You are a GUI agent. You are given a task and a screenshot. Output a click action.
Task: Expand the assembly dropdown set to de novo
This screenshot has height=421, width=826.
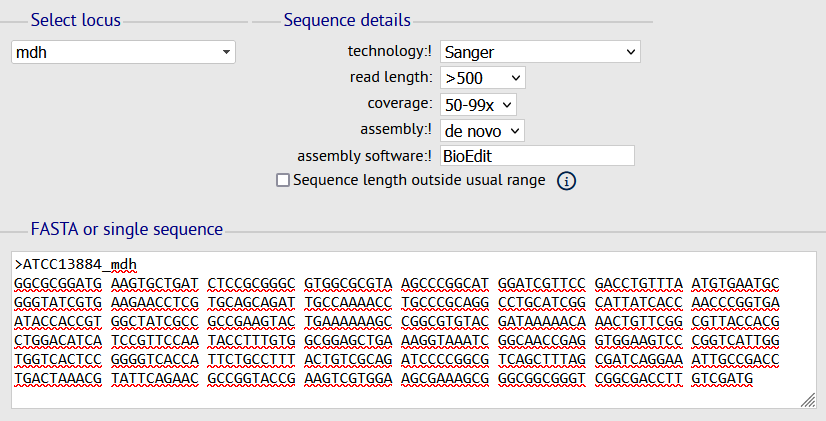[481, 129]
